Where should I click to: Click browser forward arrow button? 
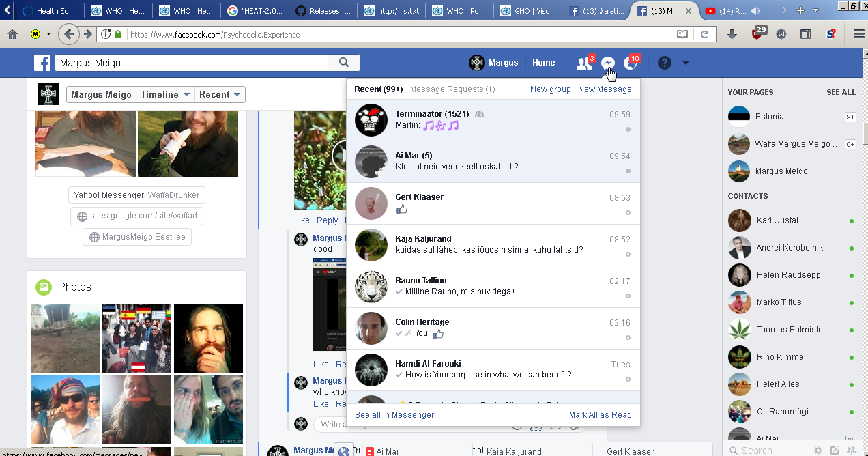tap(87, 34)
